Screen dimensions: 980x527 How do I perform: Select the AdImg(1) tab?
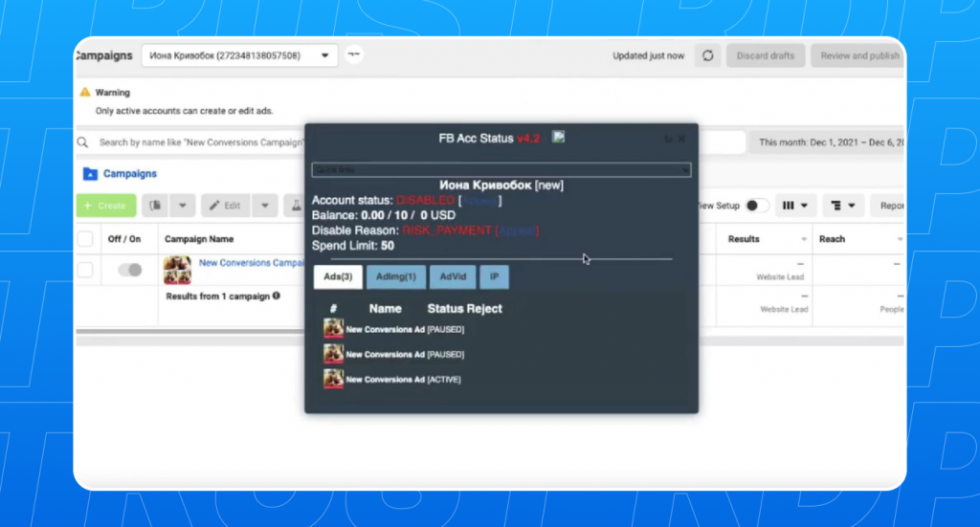(395, 276)
